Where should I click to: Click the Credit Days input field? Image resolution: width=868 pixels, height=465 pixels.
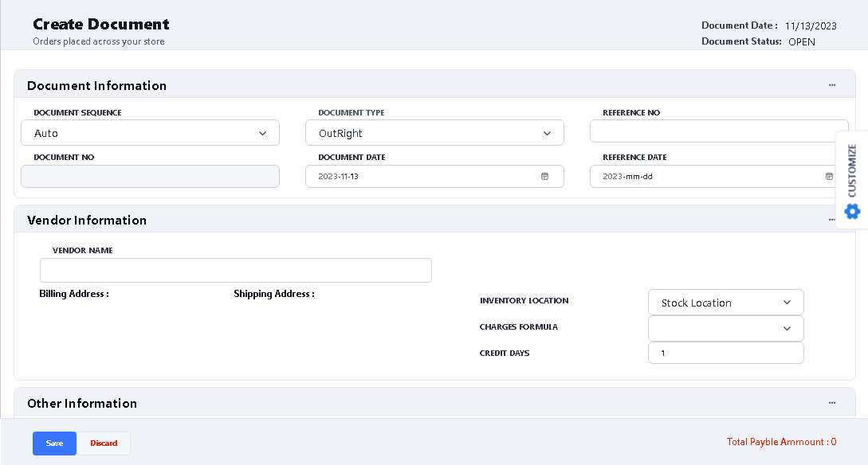[x=725, y=353]
